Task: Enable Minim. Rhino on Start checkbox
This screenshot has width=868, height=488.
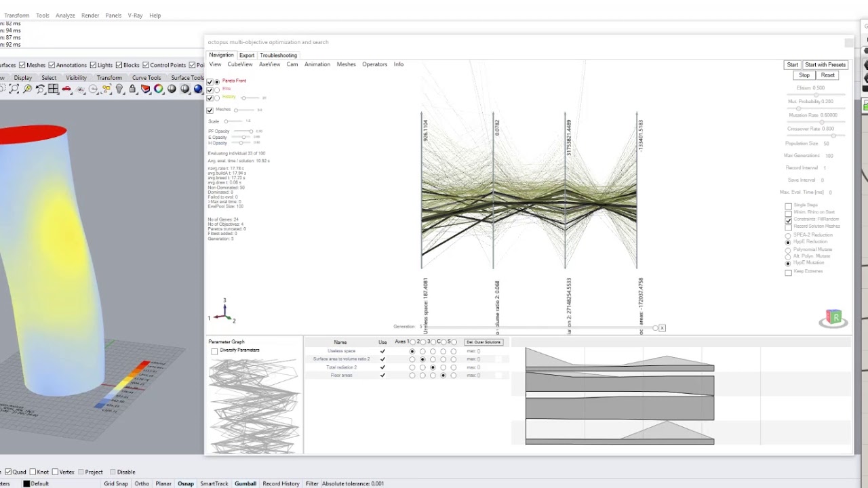Action: coord(788,213)
